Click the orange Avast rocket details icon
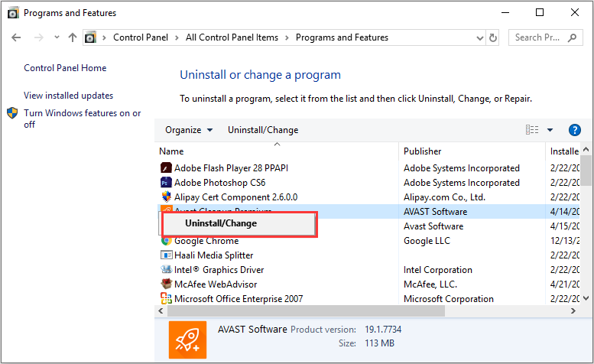Screen dimensions: 594x364 coord(187,340)
